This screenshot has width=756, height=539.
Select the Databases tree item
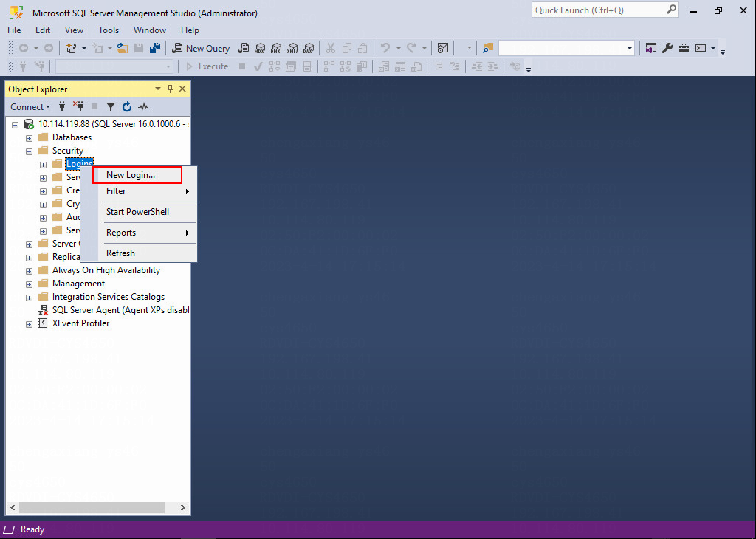(x=72, y=137)
